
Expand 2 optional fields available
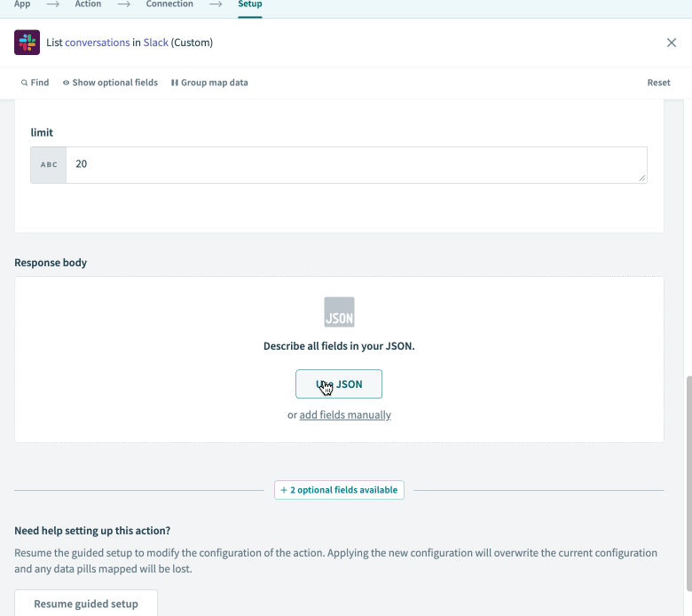(x=339, y=490)
